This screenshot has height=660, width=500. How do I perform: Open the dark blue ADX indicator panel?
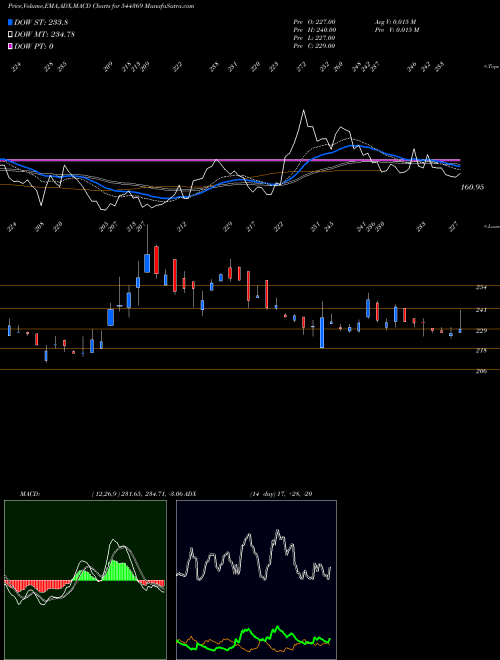pos(256,580)
